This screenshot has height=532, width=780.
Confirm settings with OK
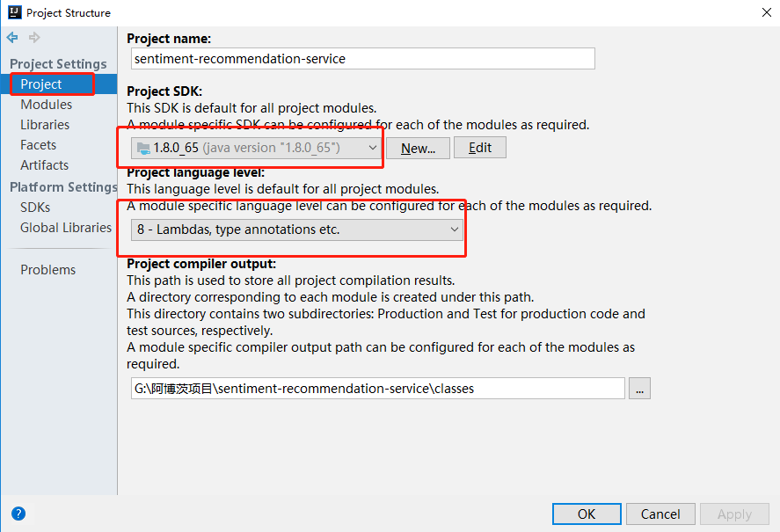[586, 514]
